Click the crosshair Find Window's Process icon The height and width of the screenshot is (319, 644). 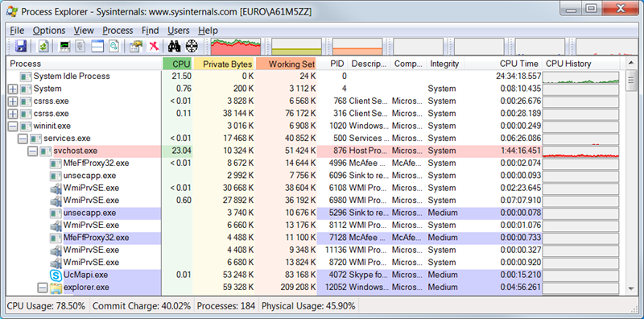pos(192,46)
